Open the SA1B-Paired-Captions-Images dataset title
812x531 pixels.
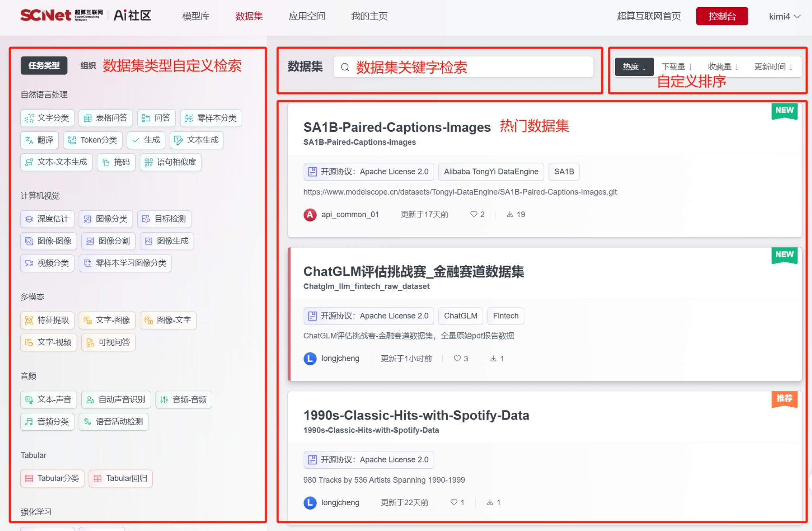(x=397, y=127)
